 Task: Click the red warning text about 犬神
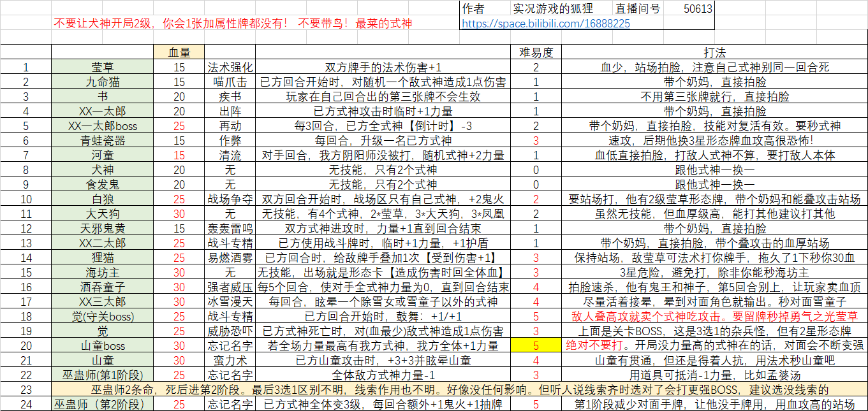[233, 24]
